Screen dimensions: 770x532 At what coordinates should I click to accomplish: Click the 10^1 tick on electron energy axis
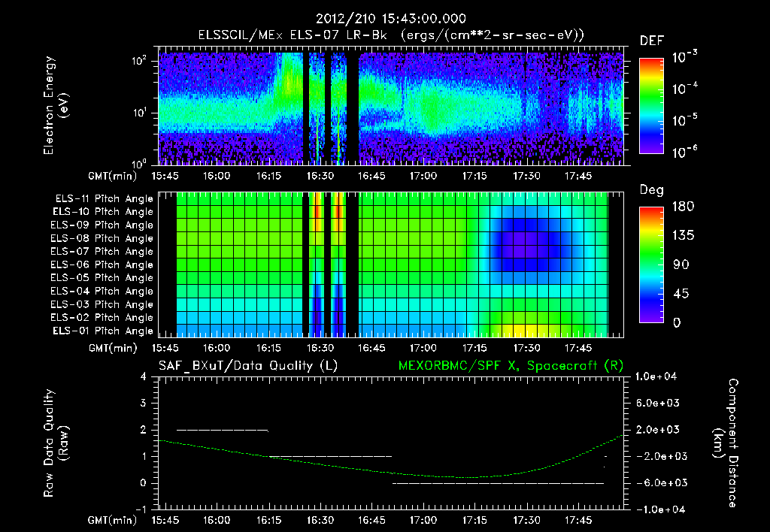[x=139, y=113]
